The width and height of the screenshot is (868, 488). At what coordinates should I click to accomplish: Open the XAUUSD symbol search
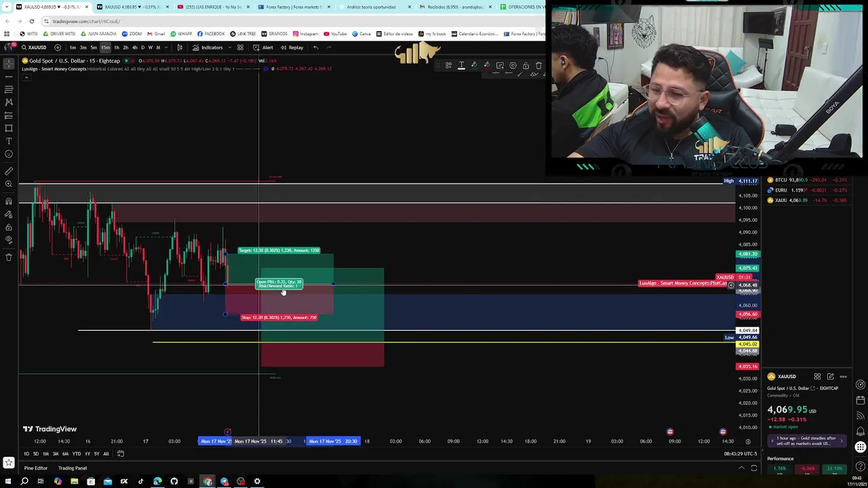(x=34, y=47)
